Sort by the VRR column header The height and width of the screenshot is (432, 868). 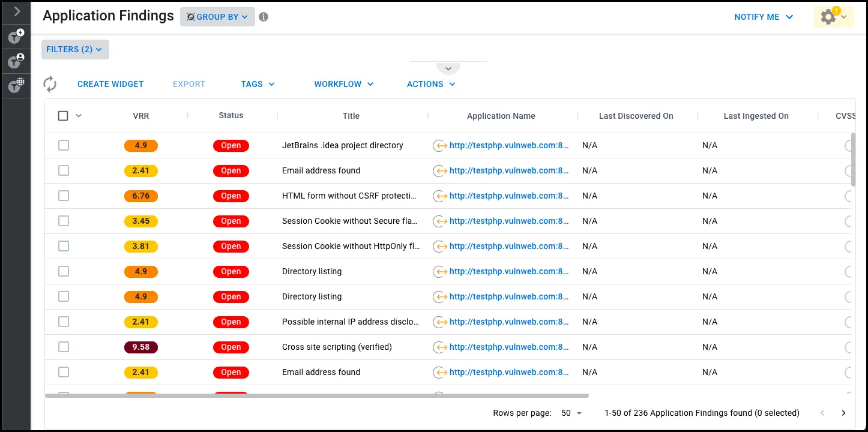click(x=140, y=116)
